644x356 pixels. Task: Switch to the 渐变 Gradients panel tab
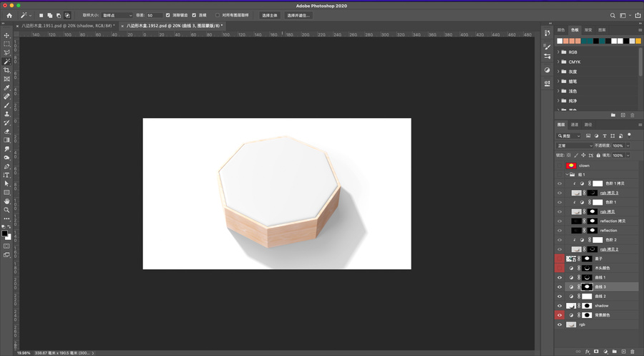588,30
